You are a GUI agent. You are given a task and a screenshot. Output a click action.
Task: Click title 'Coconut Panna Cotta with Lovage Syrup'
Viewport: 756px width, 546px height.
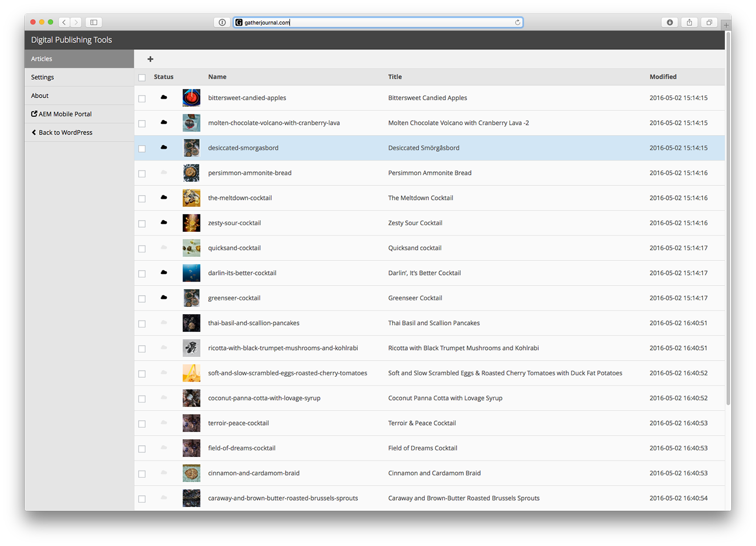pyautogui.click(x=446, y=398)
